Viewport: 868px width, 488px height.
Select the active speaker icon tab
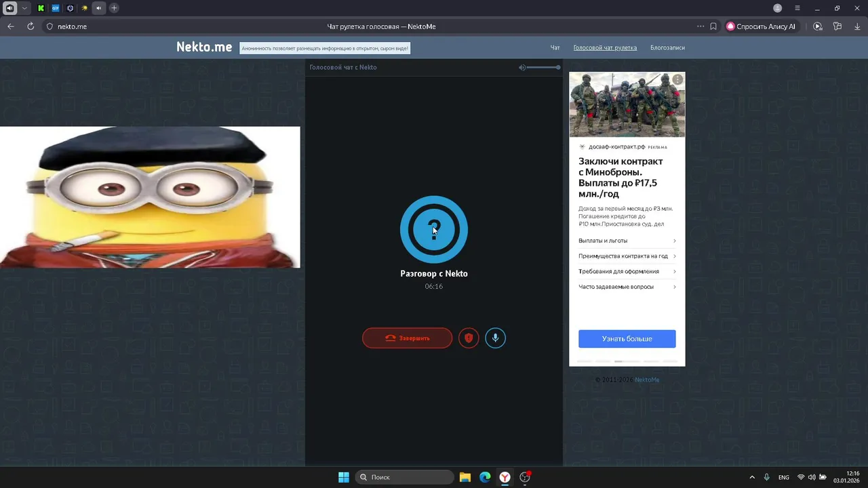point(99,8)
